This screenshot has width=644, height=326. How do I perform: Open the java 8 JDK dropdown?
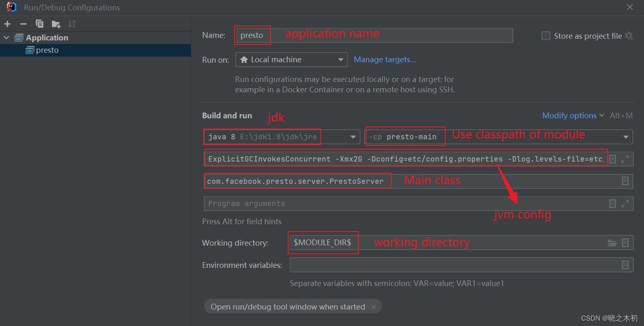[282, 137]
